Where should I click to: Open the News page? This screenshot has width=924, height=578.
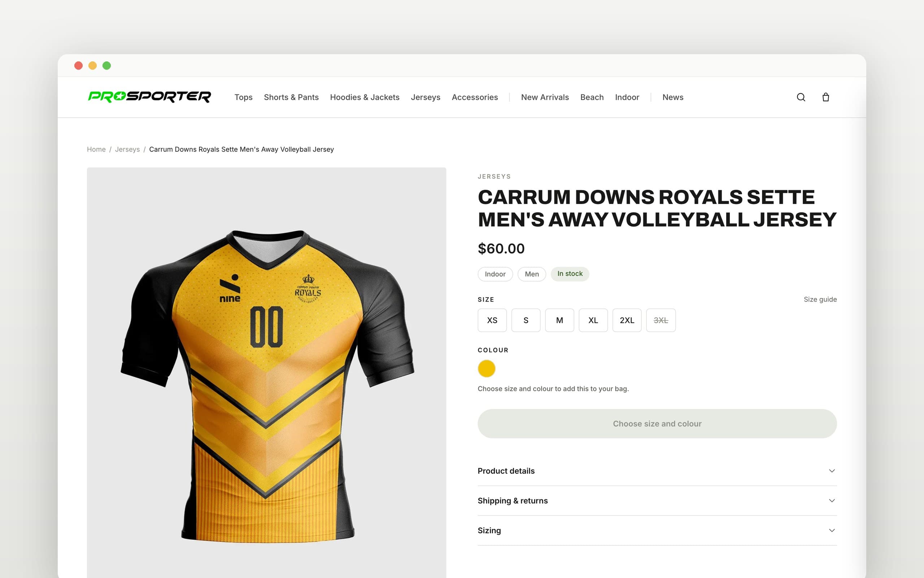[673, 97]
